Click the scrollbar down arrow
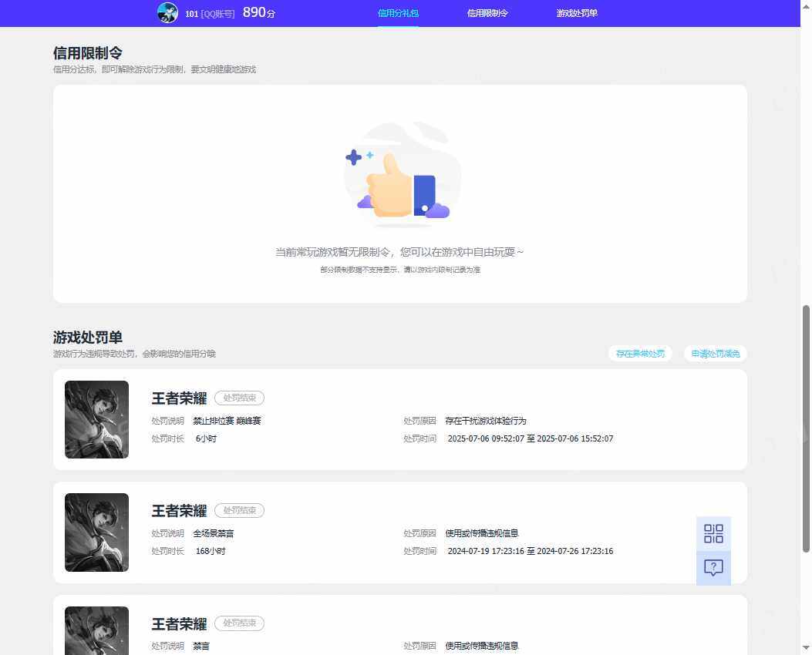The height and width of the screenshot is (655, 812). 806,647
